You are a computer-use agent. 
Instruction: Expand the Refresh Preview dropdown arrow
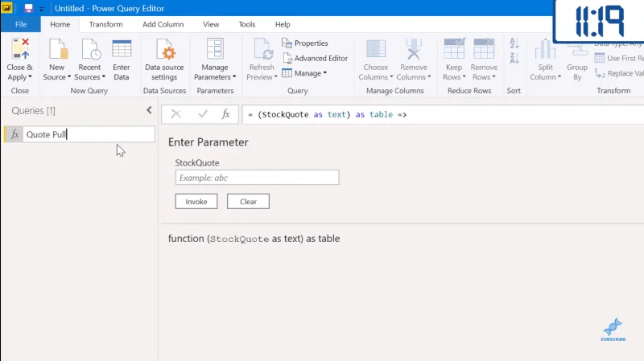pos(276,77)
